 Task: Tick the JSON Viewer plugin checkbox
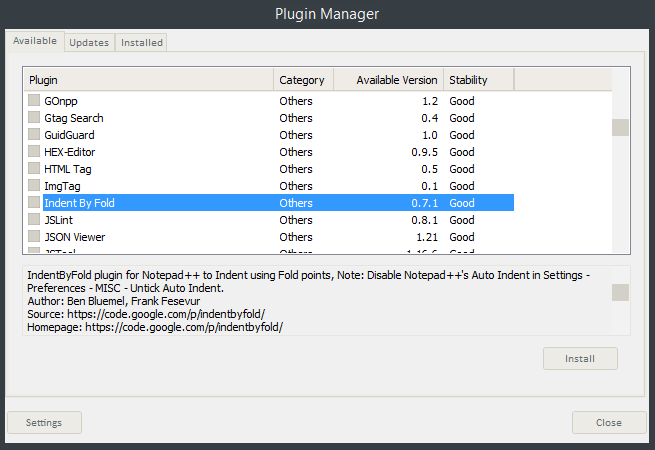[34, 236]
